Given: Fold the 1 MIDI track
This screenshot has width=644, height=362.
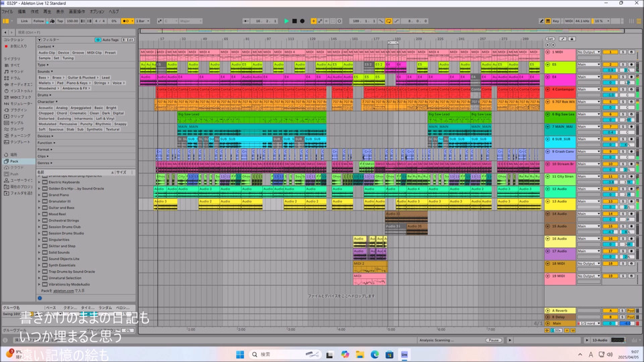Looking at the screenshot, I should point(547,52).
